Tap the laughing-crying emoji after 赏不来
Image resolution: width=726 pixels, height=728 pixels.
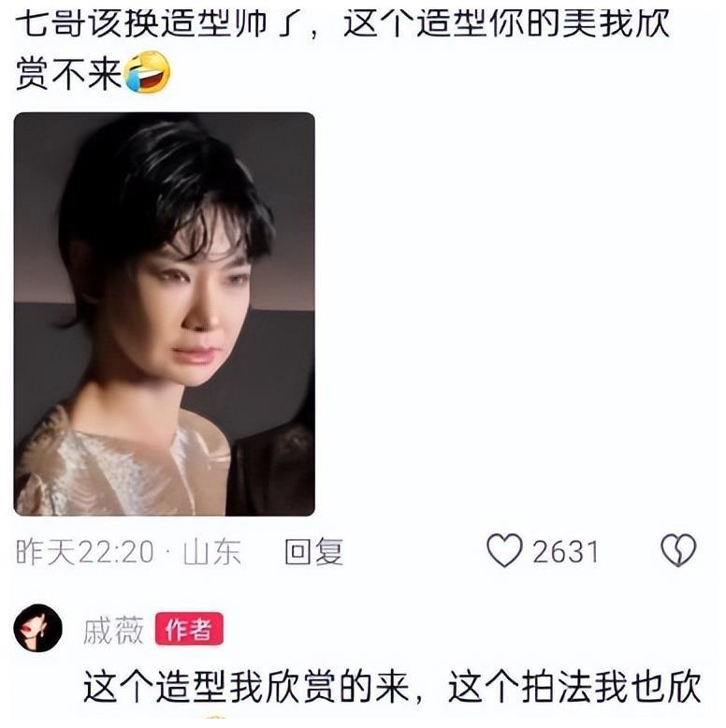[x=148, y=72]
